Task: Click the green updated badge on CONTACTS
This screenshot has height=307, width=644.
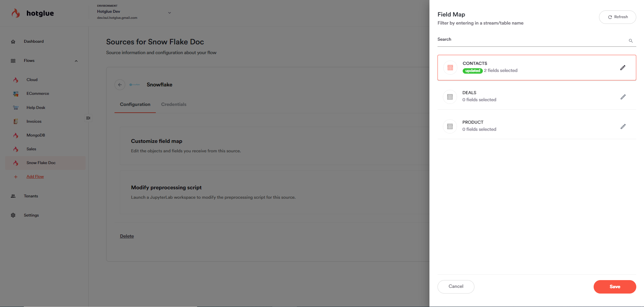Action: tap(472, 71)
